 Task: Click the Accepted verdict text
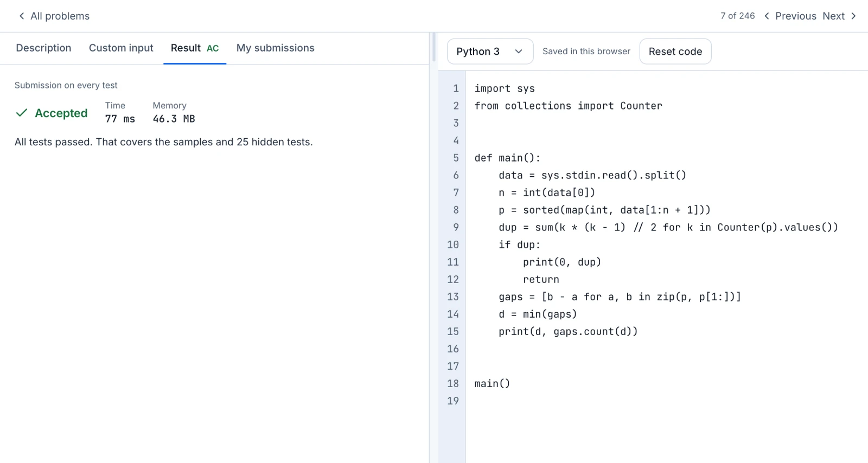61,113
